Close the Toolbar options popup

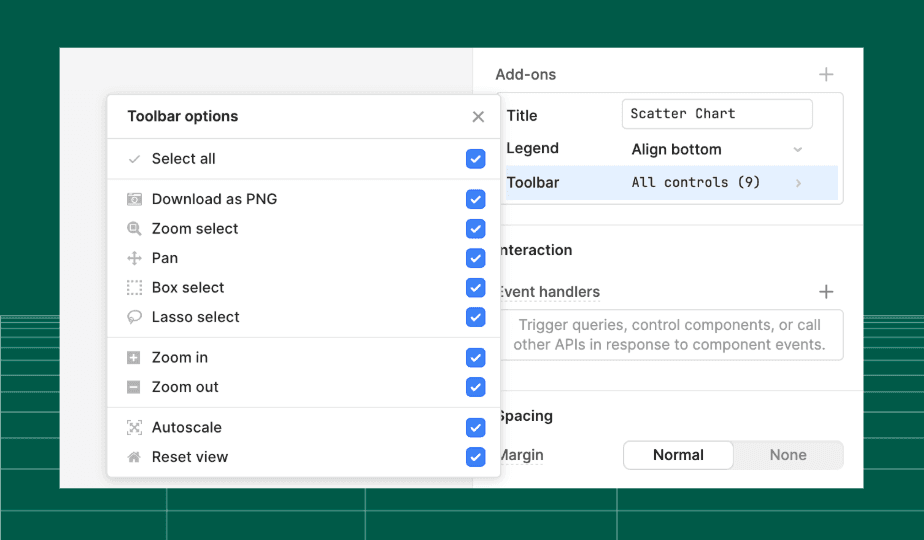point(478,117)
